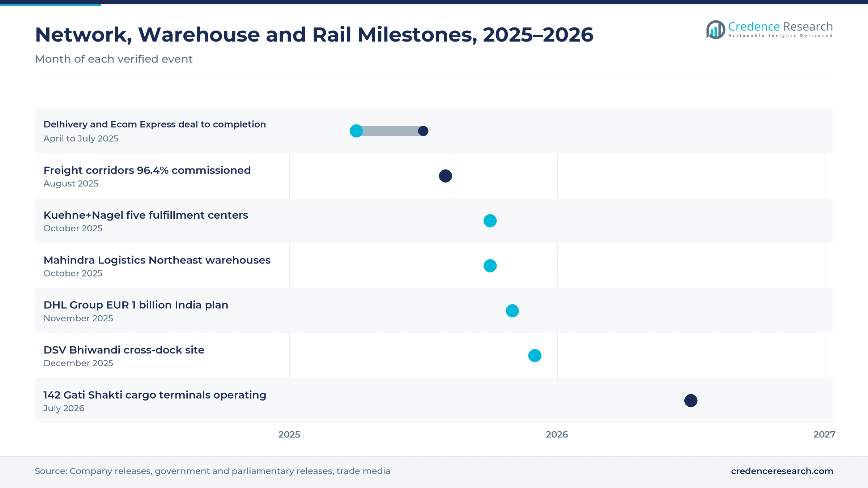Click 'Kuehne+Nagel five fulfillment centers' label
The image size is (868, 488).
point(146,215)
